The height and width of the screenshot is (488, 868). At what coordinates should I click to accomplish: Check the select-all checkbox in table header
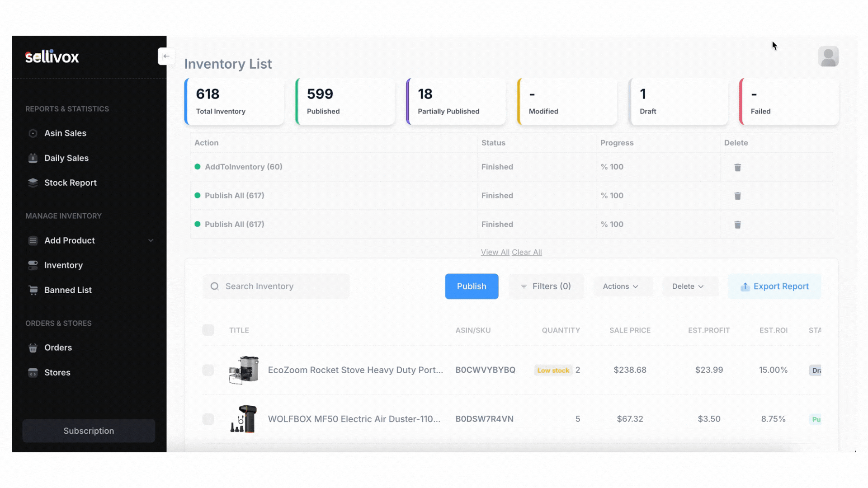[208, 330]
